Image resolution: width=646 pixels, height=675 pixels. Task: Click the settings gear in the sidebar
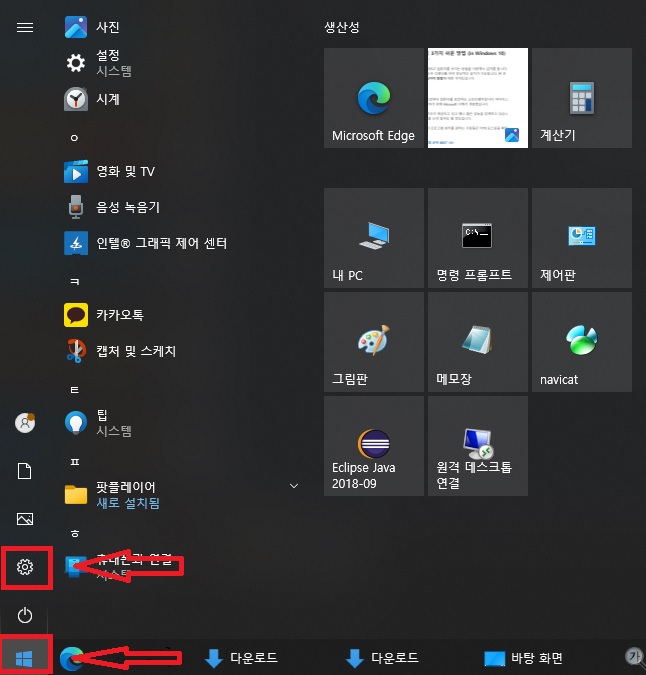tap(25, 568)
